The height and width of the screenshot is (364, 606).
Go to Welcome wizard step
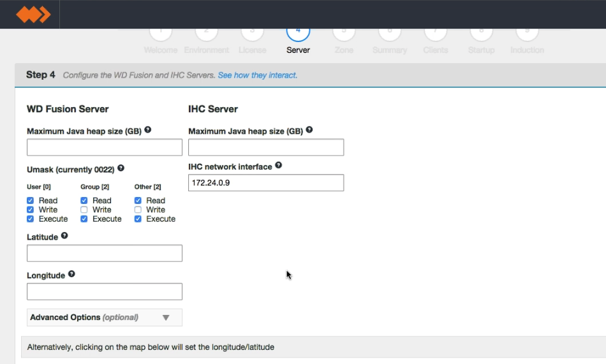click(x=160, y=41)
